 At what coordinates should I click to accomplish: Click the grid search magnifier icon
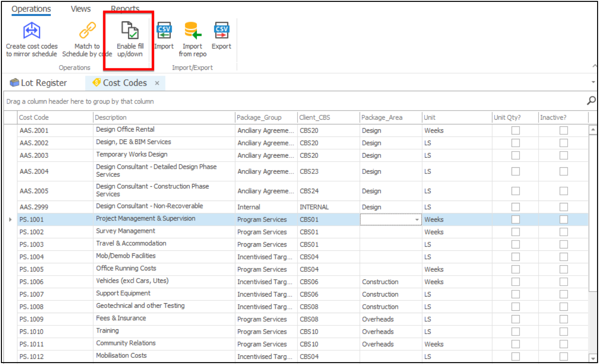coord(591,100)
